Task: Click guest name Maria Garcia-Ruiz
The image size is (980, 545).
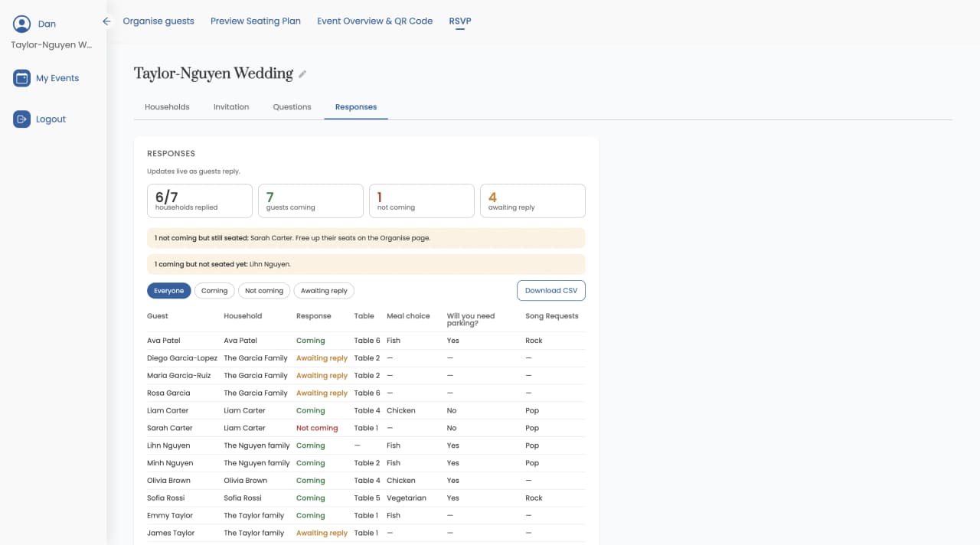Action: (x=179, y=376)
